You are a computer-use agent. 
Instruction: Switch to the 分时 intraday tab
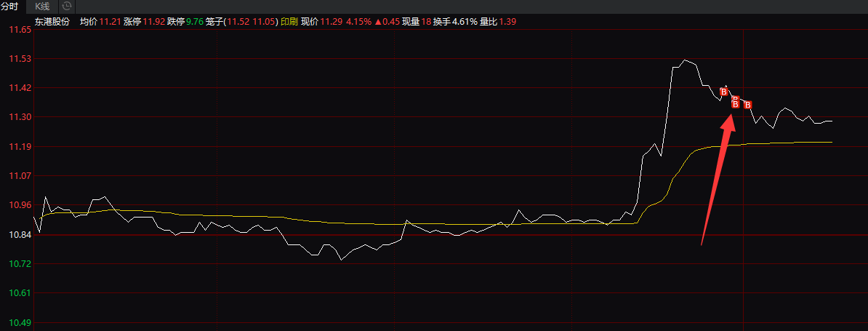(x=10, y=7)
